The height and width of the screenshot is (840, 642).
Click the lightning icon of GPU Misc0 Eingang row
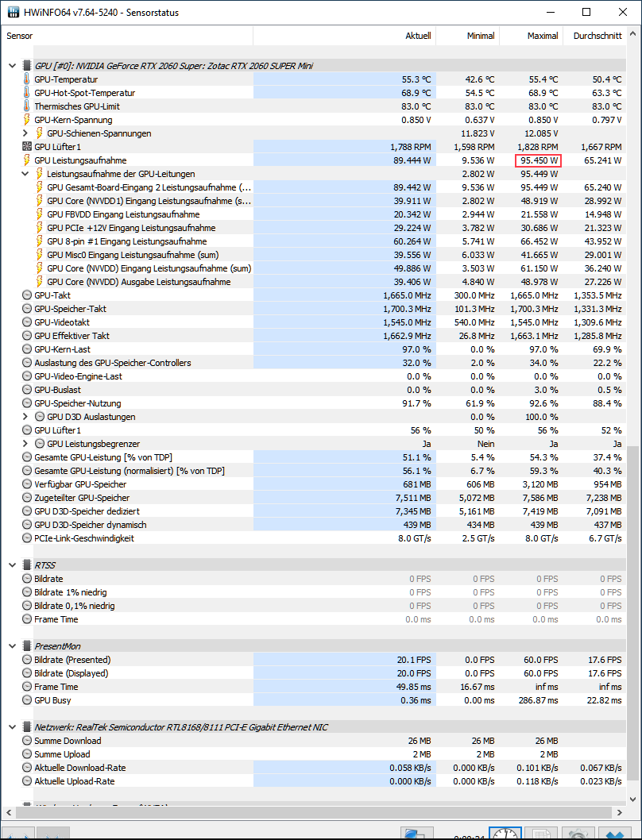(x=40, y=255)
